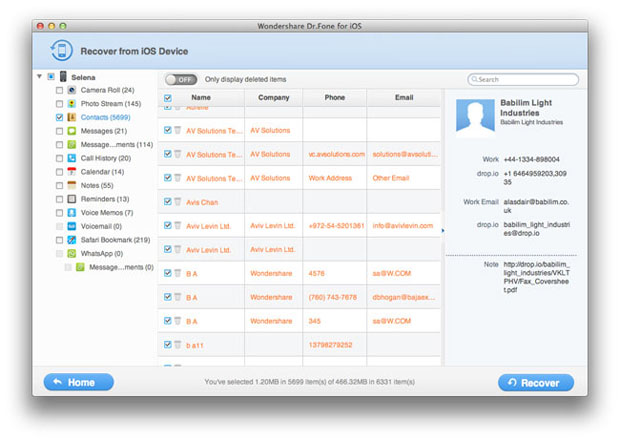Click the Babilim Light Industries contact title
Viewport: 620px width, 441px height.
(526, 108)
